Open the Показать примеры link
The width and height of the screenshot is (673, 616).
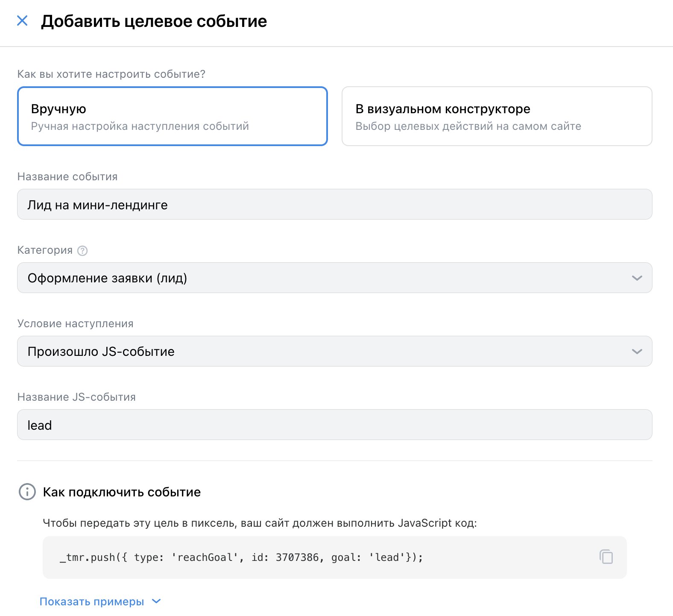(92, 601)
